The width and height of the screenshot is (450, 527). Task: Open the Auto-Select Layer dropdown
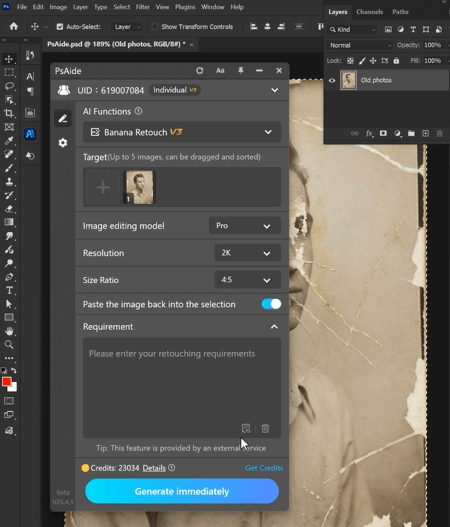[x=126, y=27]
